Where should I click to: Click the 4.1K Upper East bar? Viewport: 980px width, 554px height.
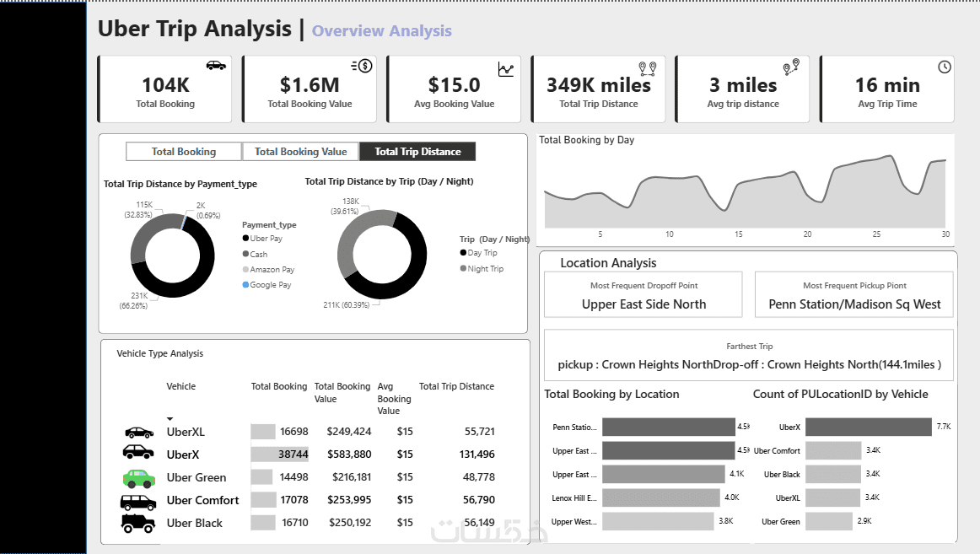click(x=664, y=474)
